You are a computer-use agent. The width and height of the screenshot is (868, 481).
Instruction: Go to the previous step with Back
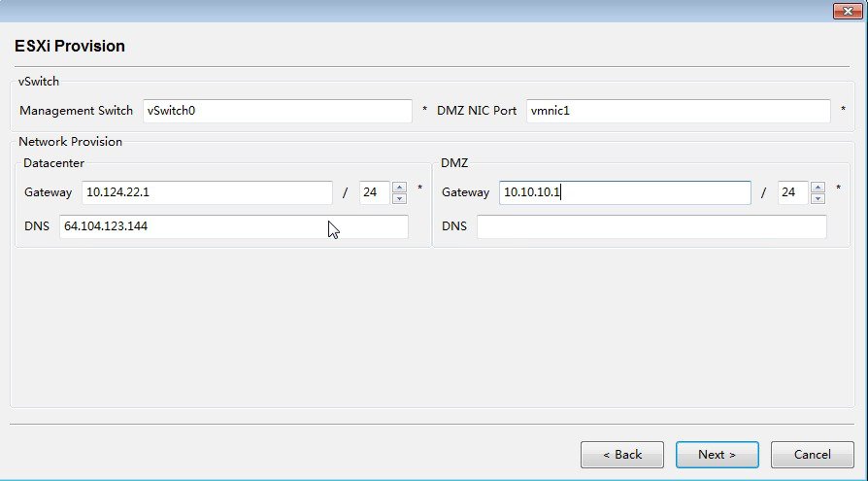click(x=622, y=455)
